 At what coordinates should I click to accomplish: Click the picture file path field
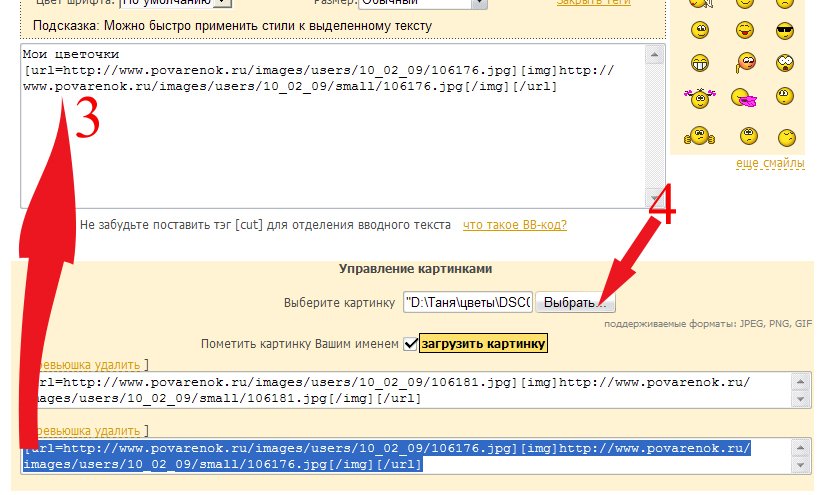[468, 301]
